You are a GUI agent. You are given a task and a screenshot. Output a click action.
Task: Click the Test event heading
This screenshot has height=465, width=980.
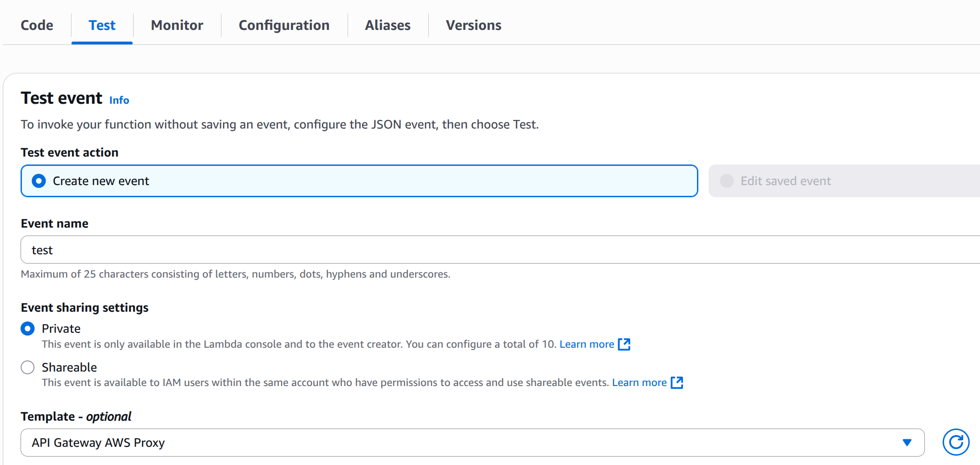click(x=62, y=98)
